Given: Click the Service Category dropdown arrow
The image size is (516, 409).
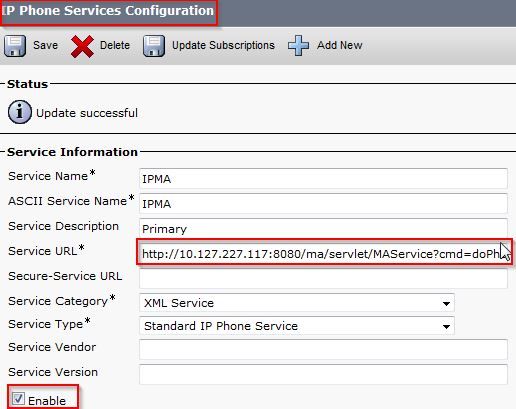Looking at the screenshot, I should [446, 303].
